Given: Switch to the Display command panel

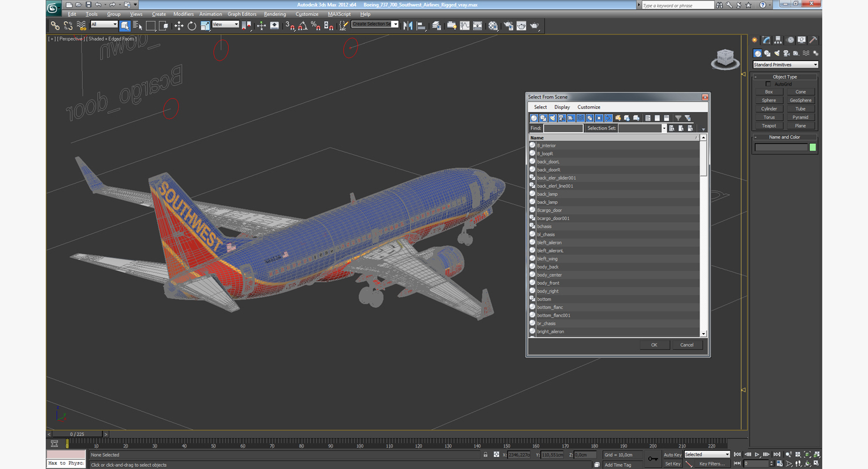Looking at the screenshot, I should tap(802, 40).
